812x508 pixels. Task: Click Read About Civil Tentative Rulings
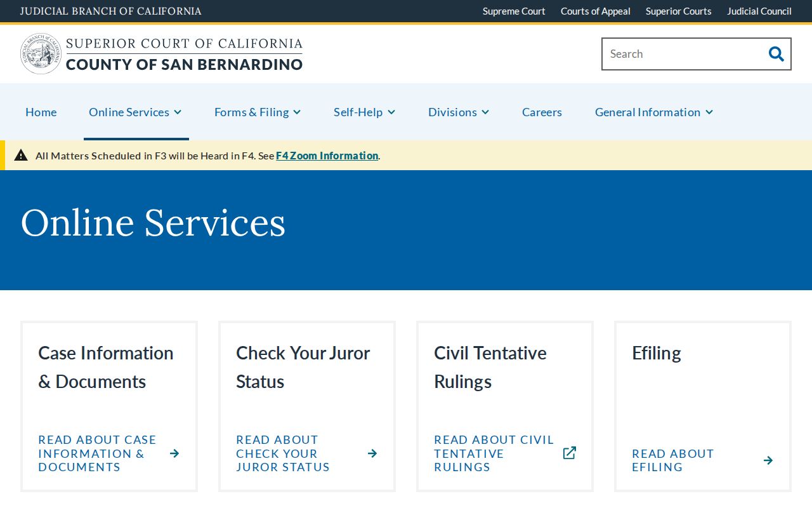pos(494,453)
